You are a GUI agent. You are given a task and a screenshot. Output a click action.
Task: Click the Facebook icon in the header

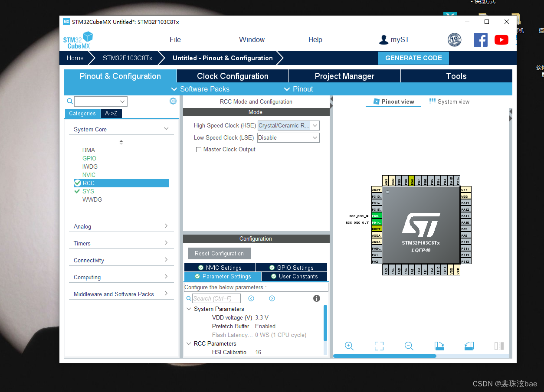[480, 40]
